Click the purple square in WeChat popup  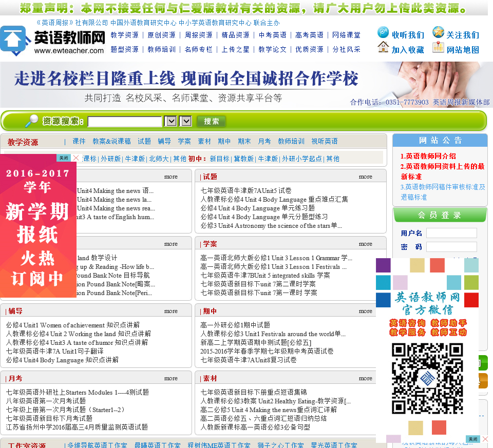383,265
